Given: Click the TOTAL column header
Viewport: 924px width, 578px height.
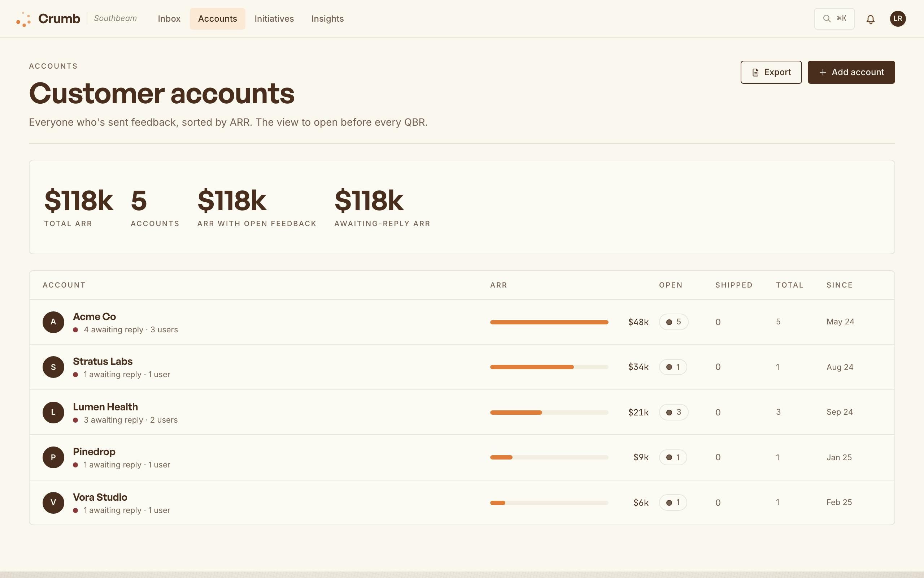Looking at the screenshot, I should pos(790,285).
